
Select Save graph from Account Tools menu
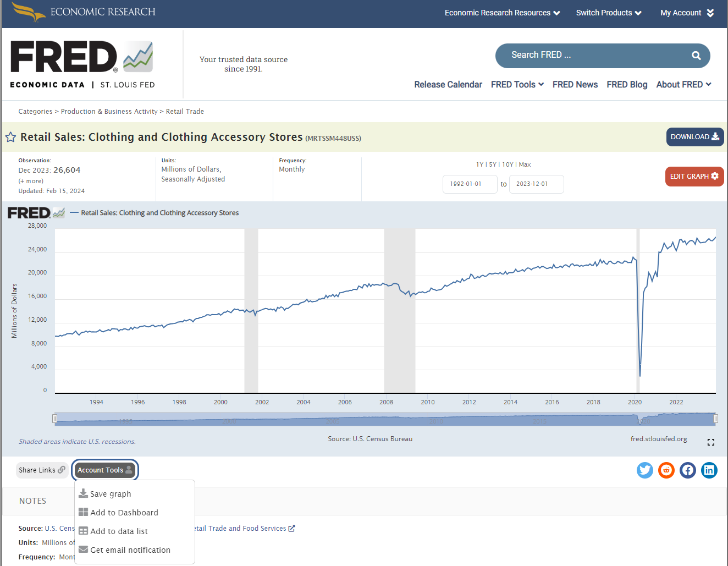[x=111, y=494]
